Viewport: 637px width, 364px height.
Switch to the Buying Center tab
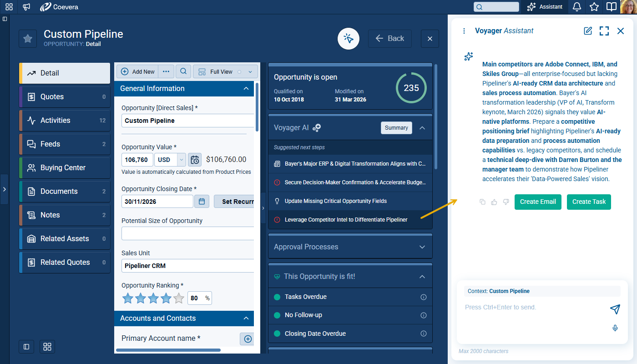[x=65, y=168]
